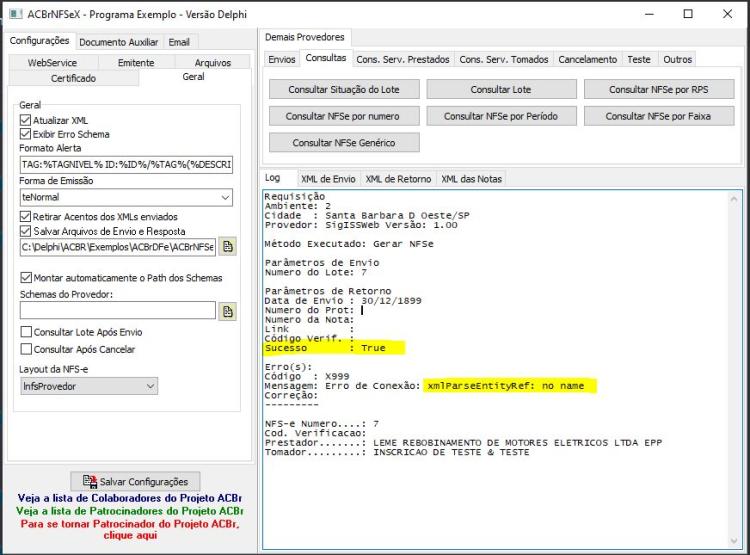Click the Tomador 'INSCRICAO DE TESTE & TESTE' line
This screenshot has width=750, height=555.
click(397, 452)
